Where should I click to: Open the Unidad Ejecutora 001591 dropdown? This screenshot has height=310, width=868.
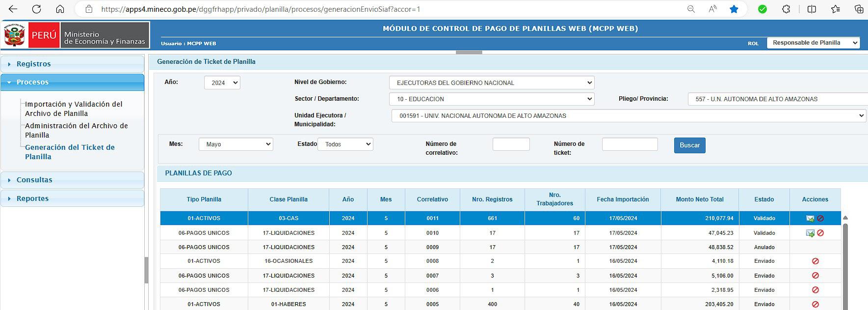(x=629, y=115)
